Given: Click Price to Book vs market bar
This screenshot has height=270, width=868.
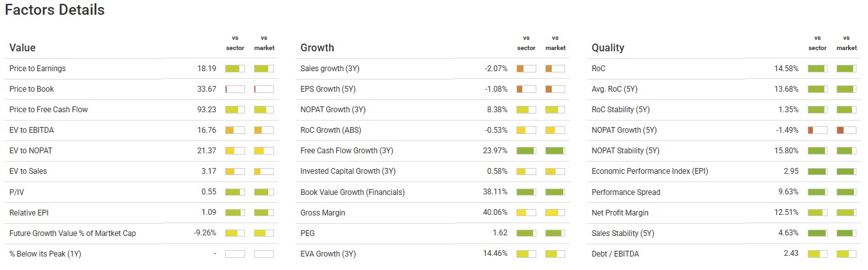Looking at the screenshot, I should (x=264, y=89).
